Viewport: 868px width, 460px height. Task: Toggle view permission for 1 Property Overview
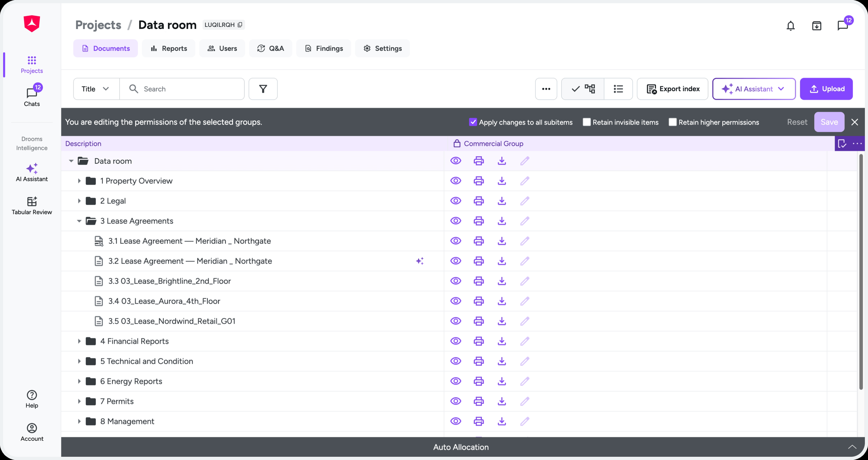(x=455, y=181)
